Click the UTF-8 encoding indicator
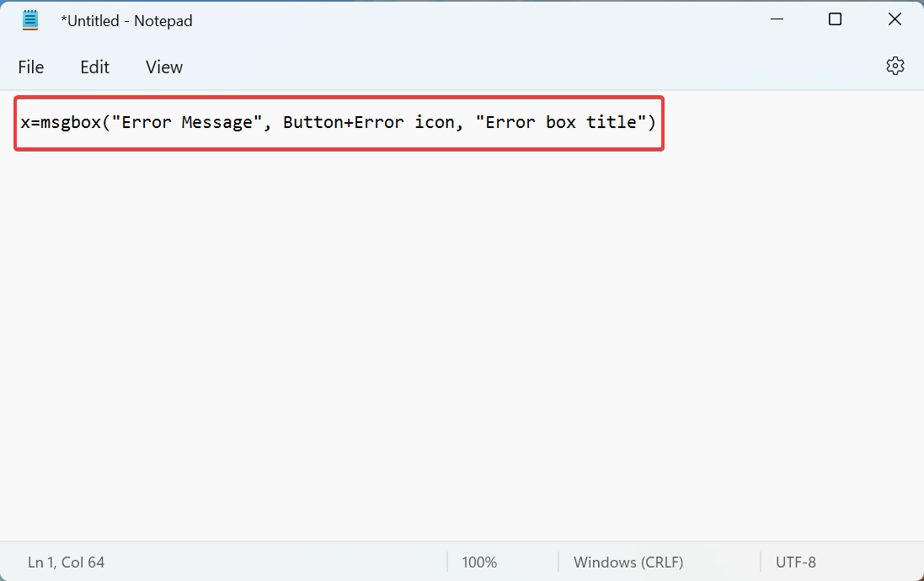This screenshot has height=581, width=924. tap(795, 562)
